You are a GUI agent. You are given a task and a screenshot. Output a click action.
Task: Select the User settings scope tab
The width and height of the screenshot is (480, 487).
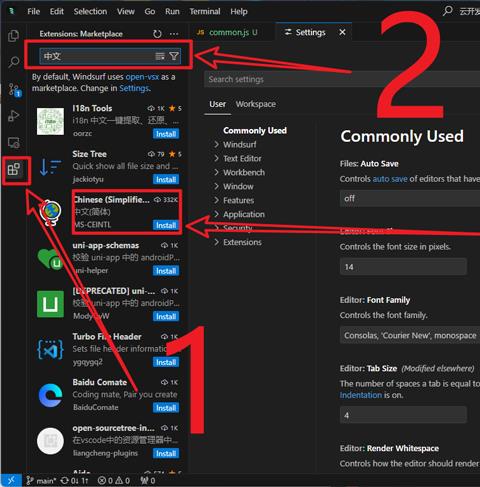point(217,104)
